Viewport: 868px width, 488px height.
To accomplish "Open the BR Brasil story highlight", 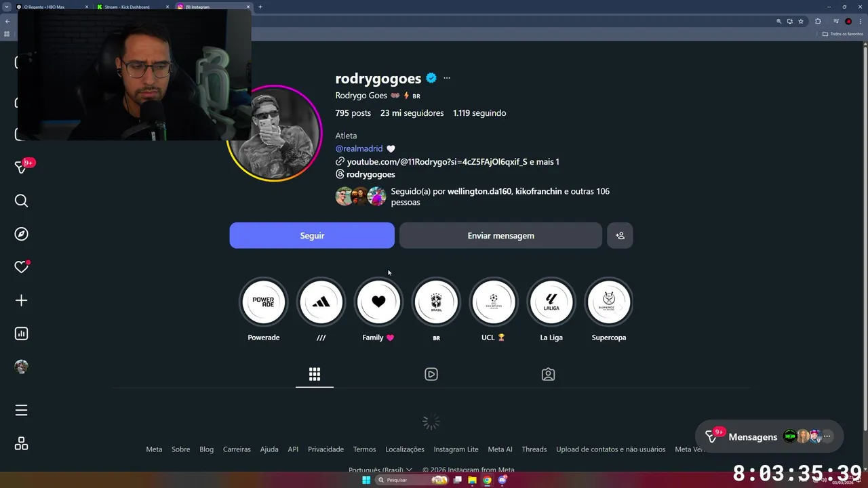I will (436, 302).
